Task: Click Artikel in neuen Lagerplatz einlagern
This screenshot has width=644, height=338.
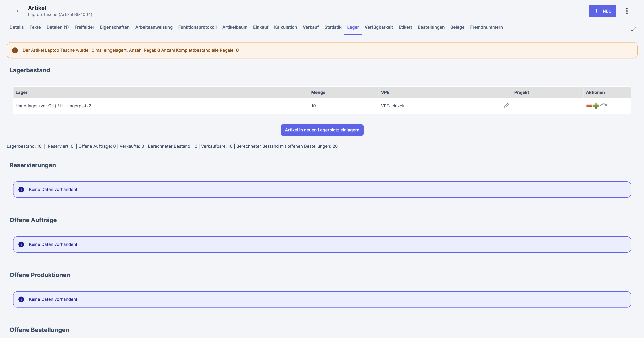Action: click(x=322, y=130)
